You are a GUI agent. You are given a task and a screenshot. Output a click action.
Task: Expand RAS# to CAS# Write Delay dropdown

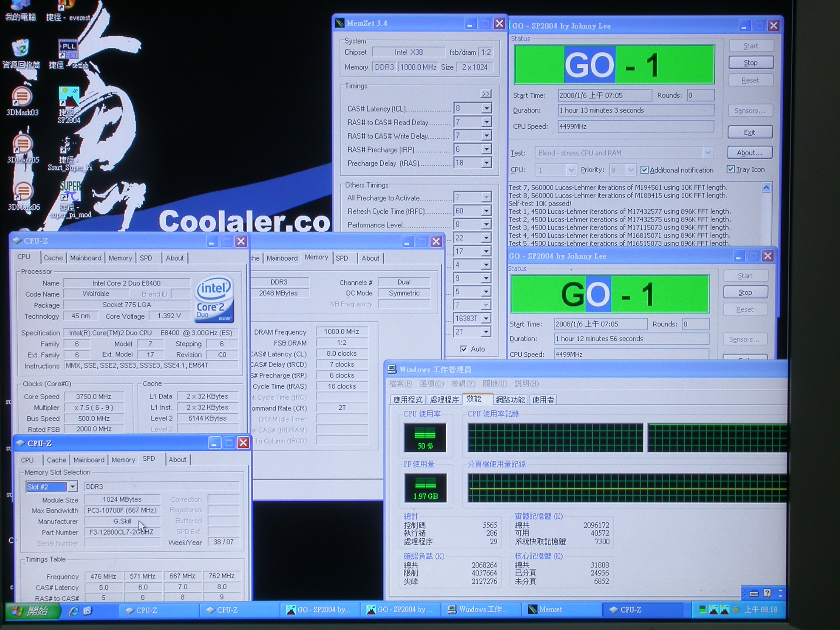coord(487,136)
